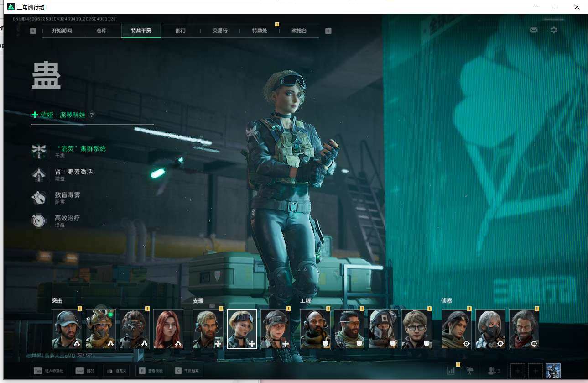Open the statistics bar chart icon

[x=451, y=371]
